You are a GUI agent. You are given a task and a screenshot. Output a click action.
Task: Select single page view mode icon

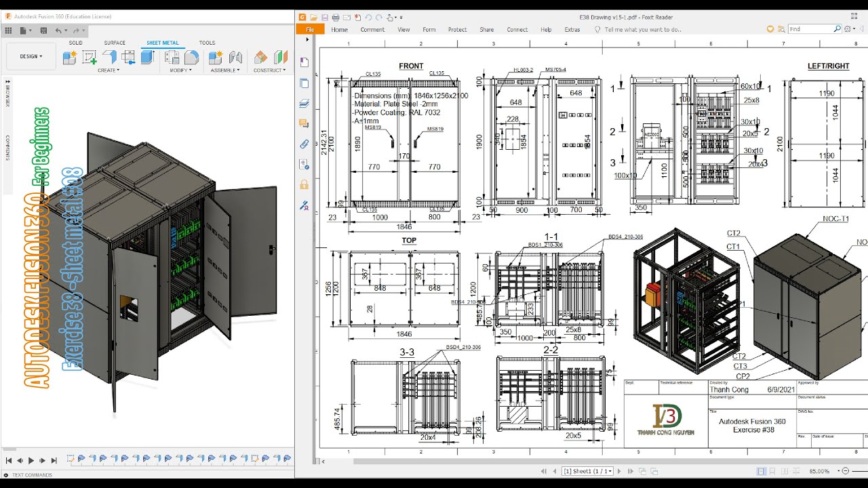coord(762,471)
